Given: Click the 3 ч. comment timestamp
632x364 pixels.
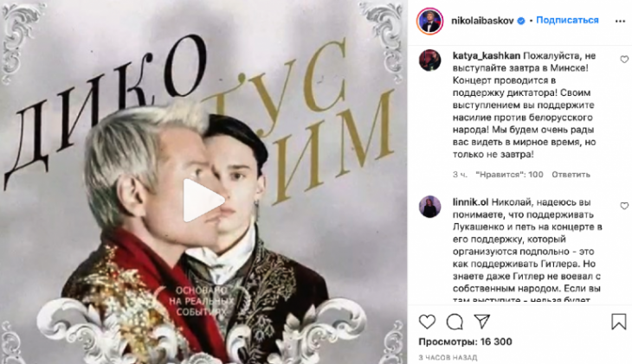Looking at the screenshot, I should pos(460,175).
